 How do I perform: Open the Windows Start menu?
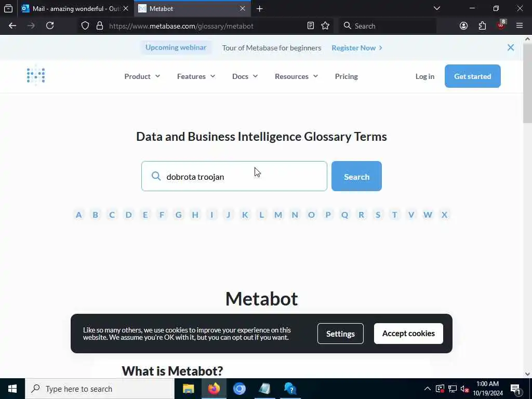[12, 389]
